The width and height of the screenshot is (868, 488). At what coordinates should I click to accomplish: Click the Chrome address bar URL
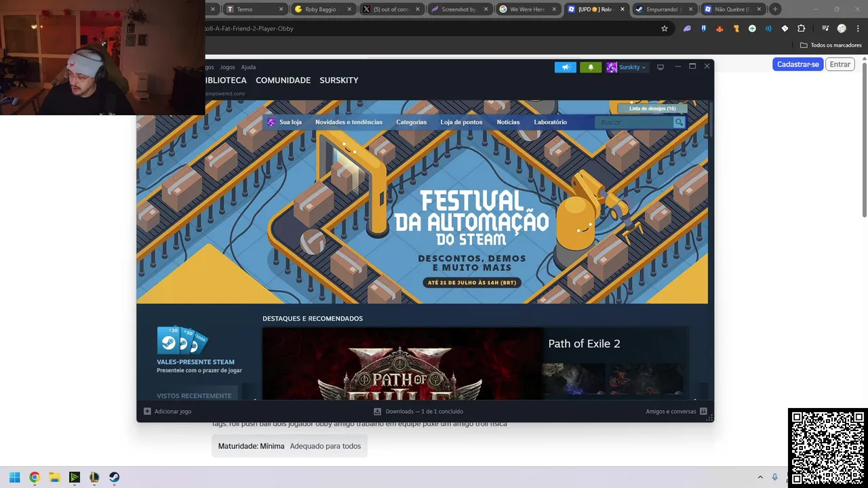click(249, 28)
